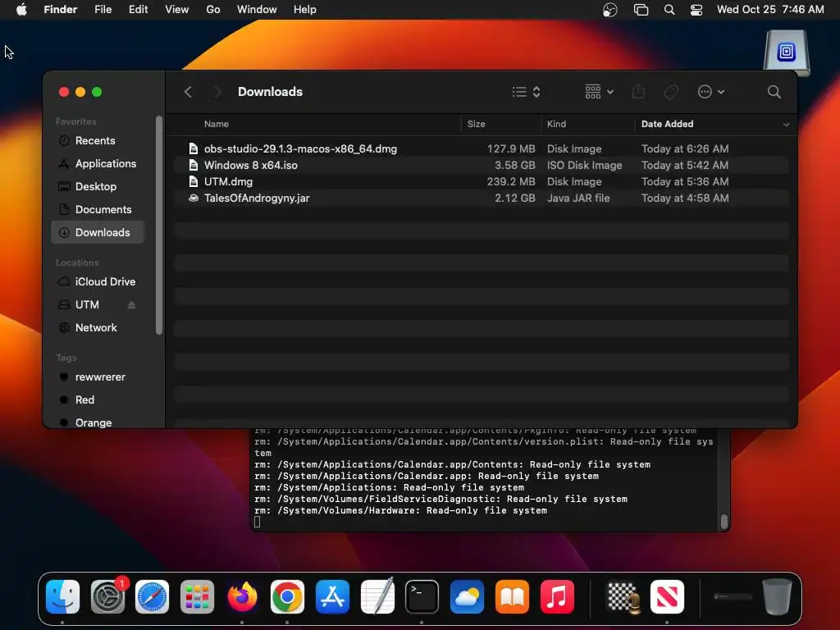Click the Finder search magnifier icon
This screenshot has height=630, width=840.
pos(774,92)
